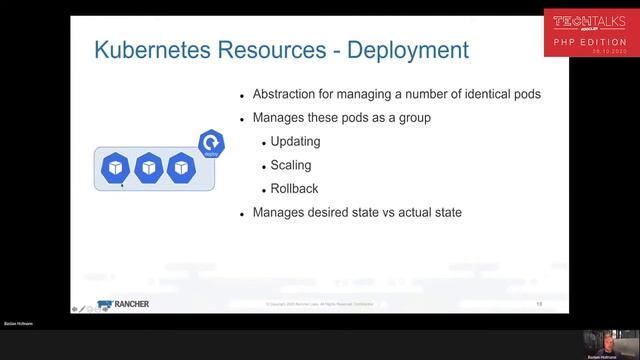This screenshot has width=640, height=360.
Task: Click the slide number at the slide's corner
Action: pyautogui.click(x=539, y=304)
